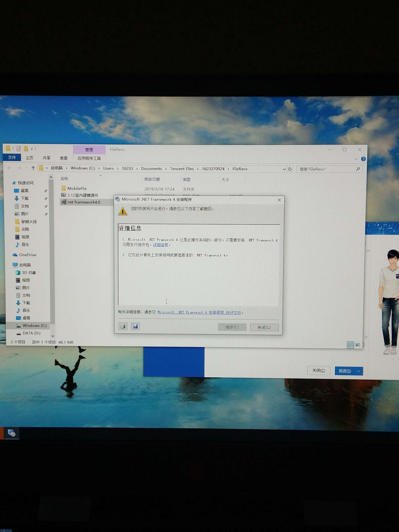Minimize the FileRecv Explorer window
The image size is (399, 532).
[x=330, y=149]
